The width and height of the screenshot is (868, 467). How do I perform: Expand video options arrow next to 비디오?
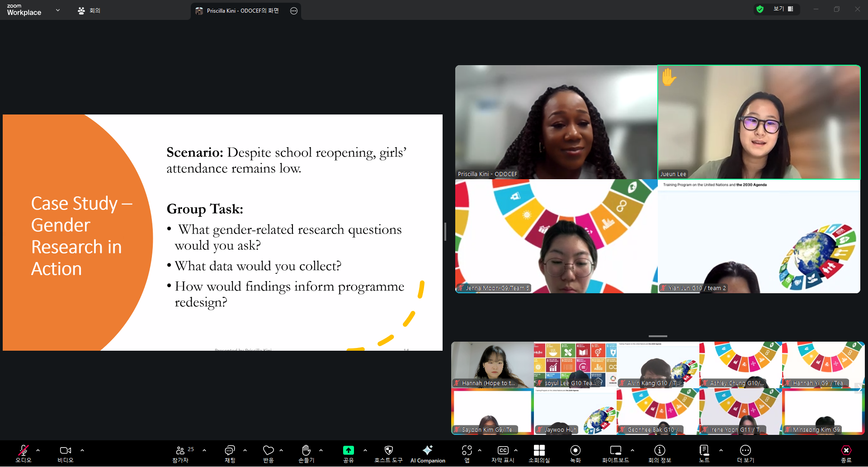82,450
